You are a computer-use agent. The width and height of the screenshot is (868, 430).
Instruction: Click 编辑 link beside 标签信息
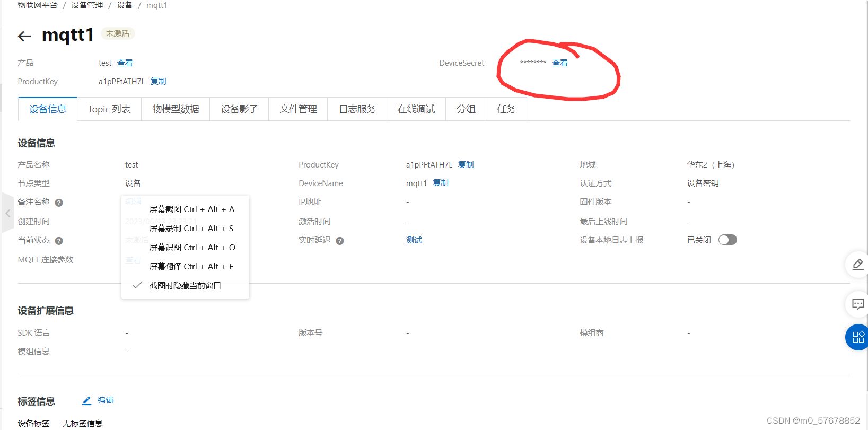click(105, 400)
